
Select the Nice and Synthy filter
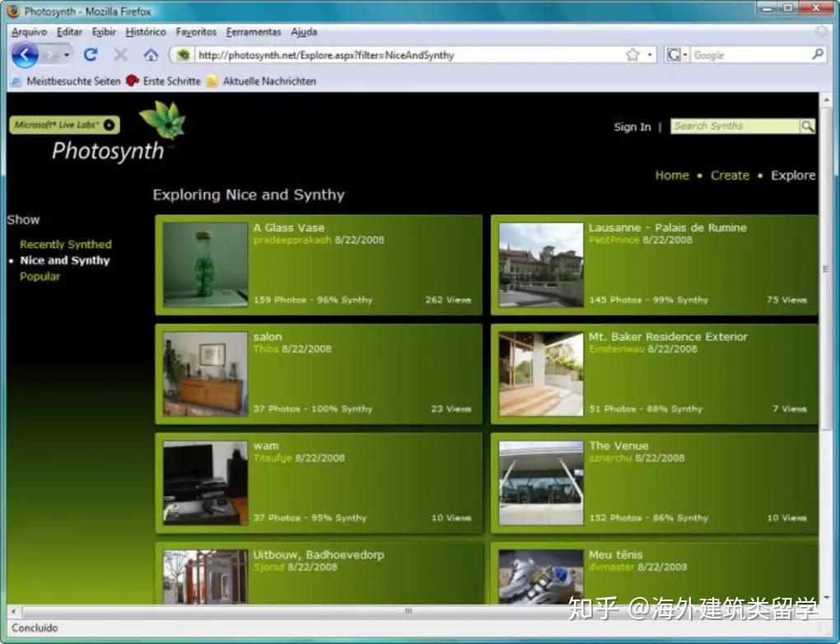pos(65,260)
